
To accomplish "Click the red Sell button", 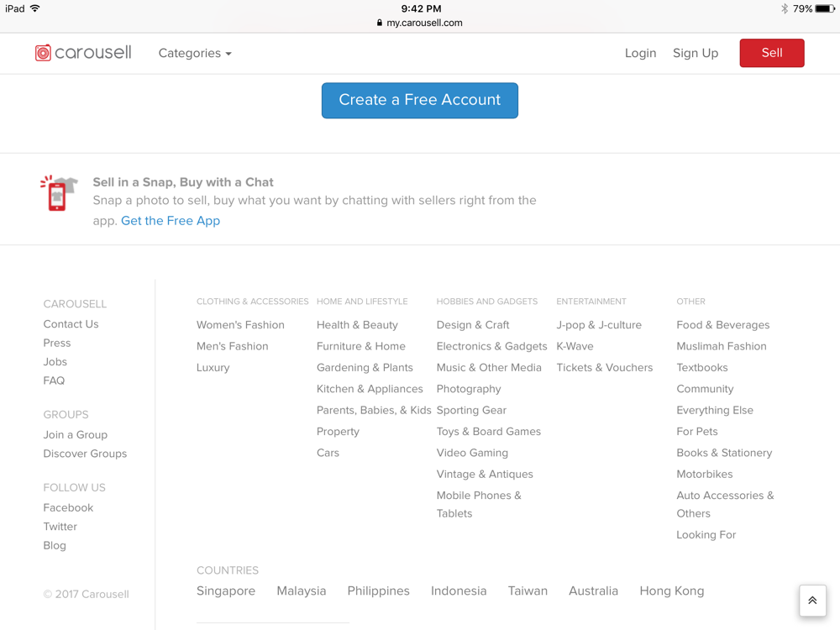I will click(x=772, y=53).
